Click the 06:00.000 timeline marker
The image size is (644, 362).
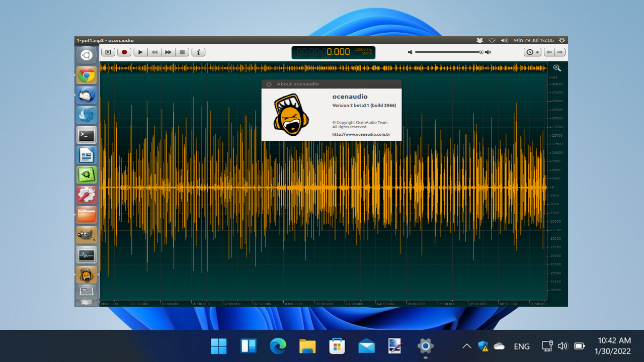[477, 304]
